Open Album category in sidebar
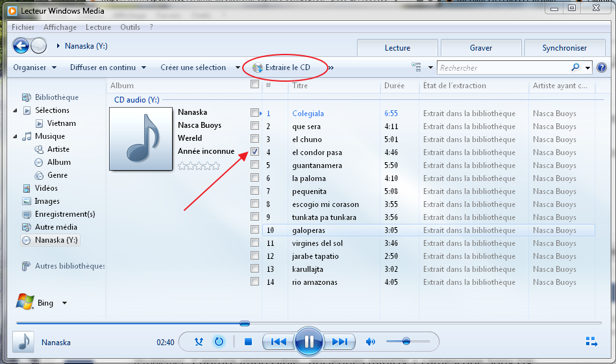 pyautogui.click(x=59, y=162)
